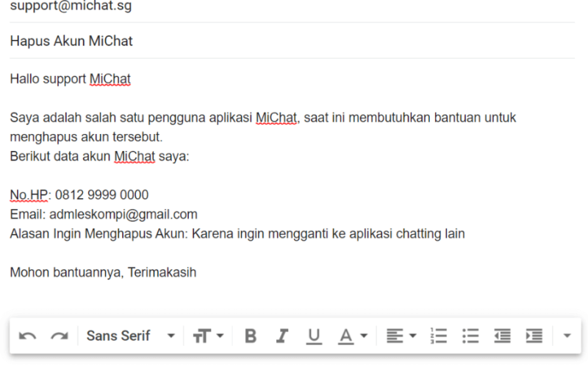The height and width of the screenshot is (368, 588).
Task: Expand more formatting options arrow
Action: coord(567,336)
